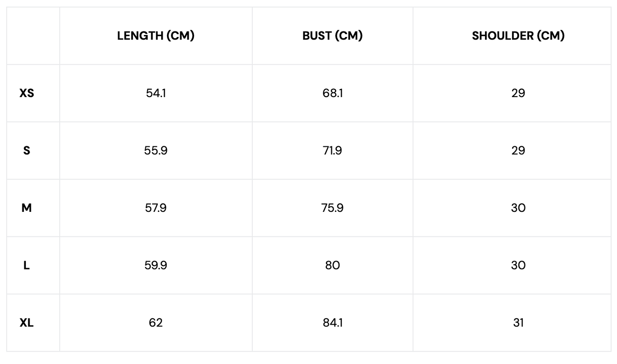Click the M length value 57.9

(x=155, y=208)
